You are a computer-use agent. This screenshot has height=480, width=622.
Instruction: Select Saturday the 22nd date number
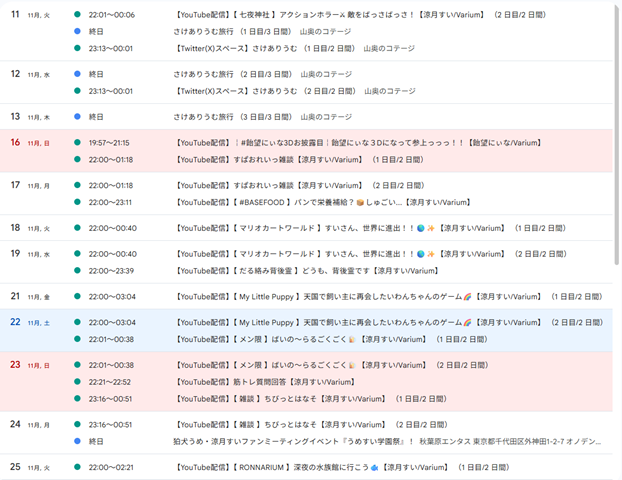point(15,322)
